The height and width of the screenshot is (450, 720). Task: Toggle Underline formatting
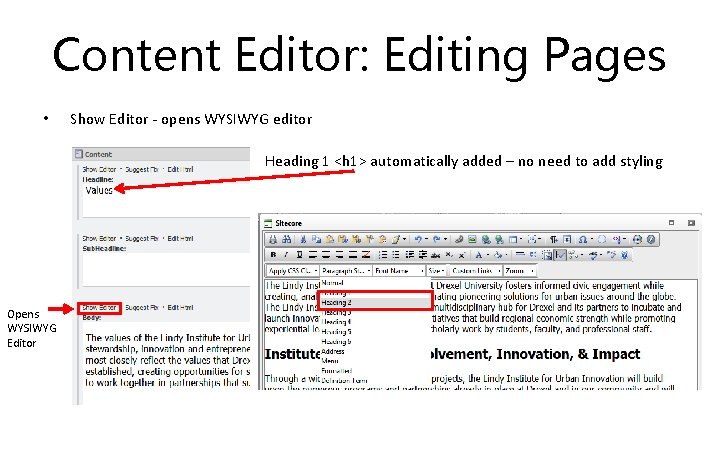click(x=300, y=255)
